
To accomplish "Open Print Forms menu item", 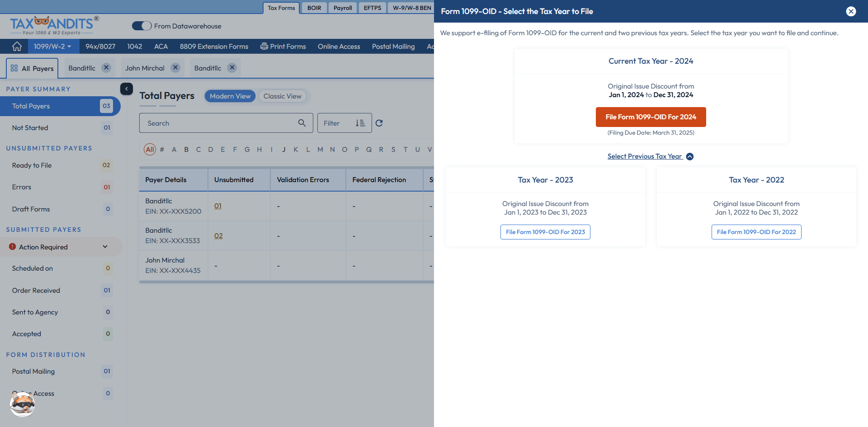I will click(x=283, y=47).
